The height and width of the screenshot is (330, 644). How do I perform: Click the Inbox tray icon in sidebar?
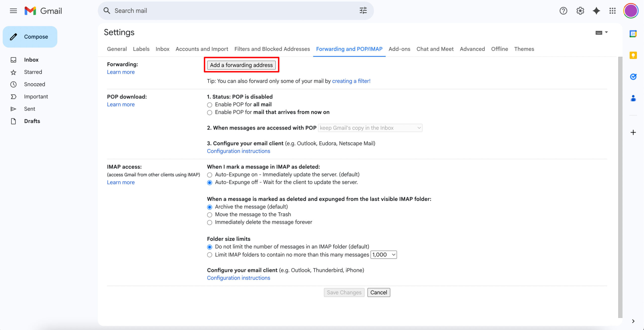coord(13,60)
